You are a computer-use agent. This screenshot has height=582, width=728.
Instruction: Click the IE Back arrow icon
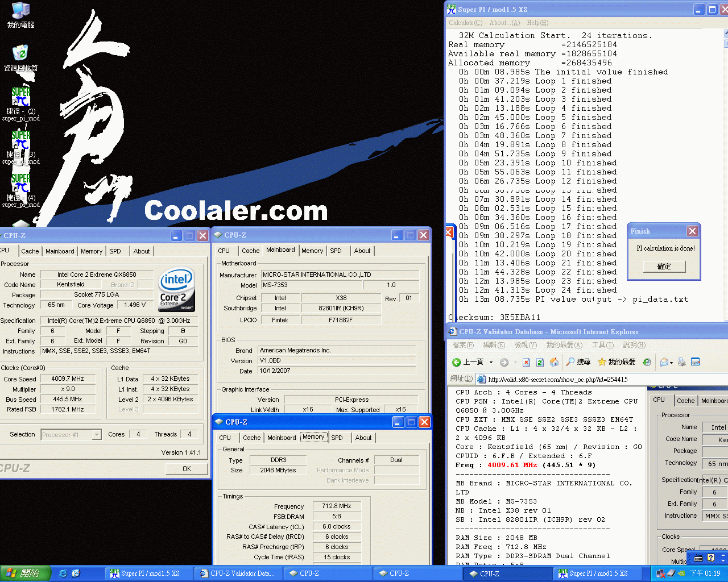456,362
